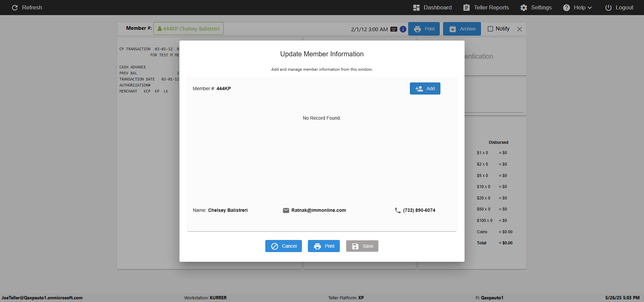The image size is (644, 302).
Task: Click the Workstation KURRER status entry
Action: pyautogui.click(x=205, y=298)
